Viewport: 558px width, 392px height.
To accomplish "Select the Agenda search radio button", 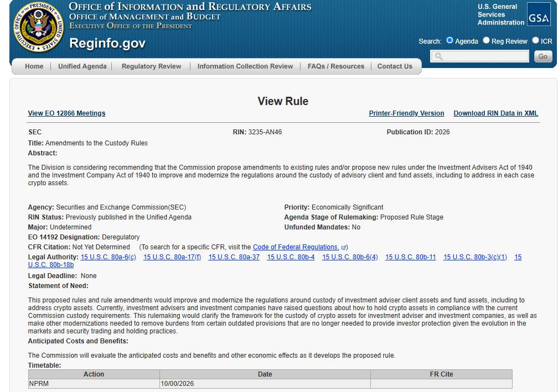I will [450, 40].
